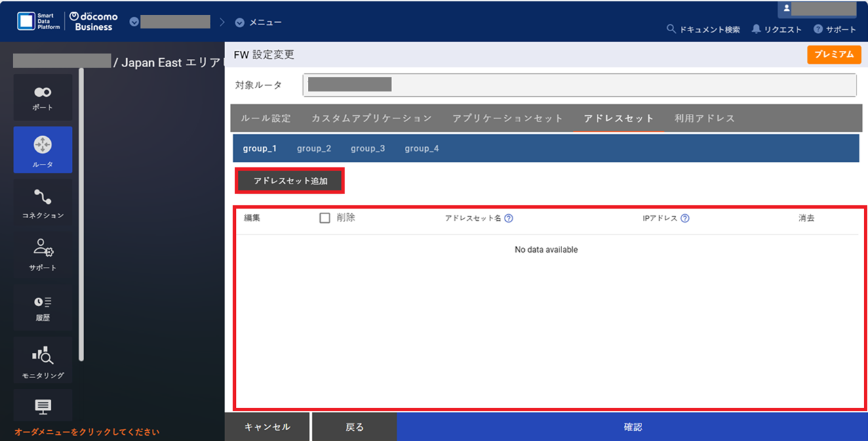Screen dimensions: 868x441
Task: Select the group_2 tab
Action: pos(314,148)
